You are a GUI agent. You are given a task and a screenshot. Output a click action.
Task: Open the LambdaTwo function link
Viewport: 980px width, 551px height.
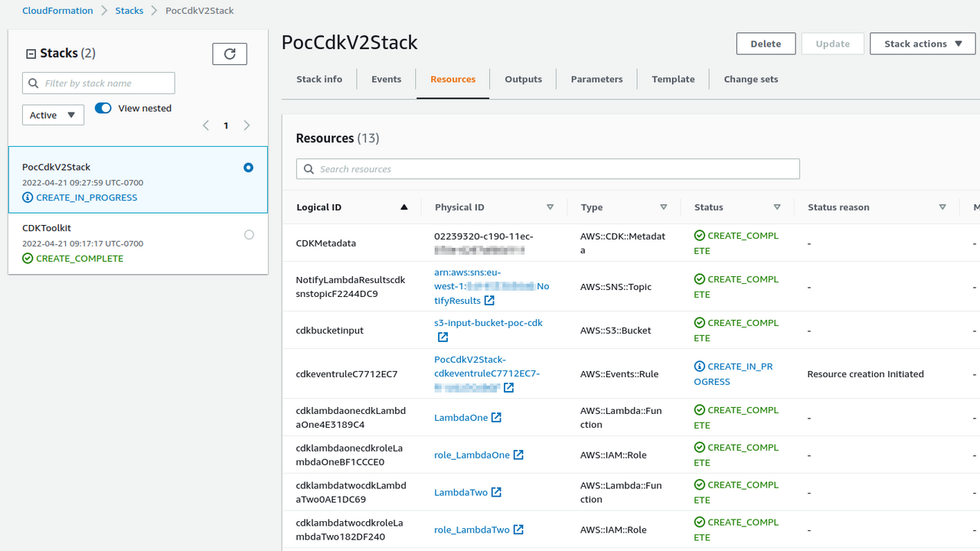(x=461, y=492)
